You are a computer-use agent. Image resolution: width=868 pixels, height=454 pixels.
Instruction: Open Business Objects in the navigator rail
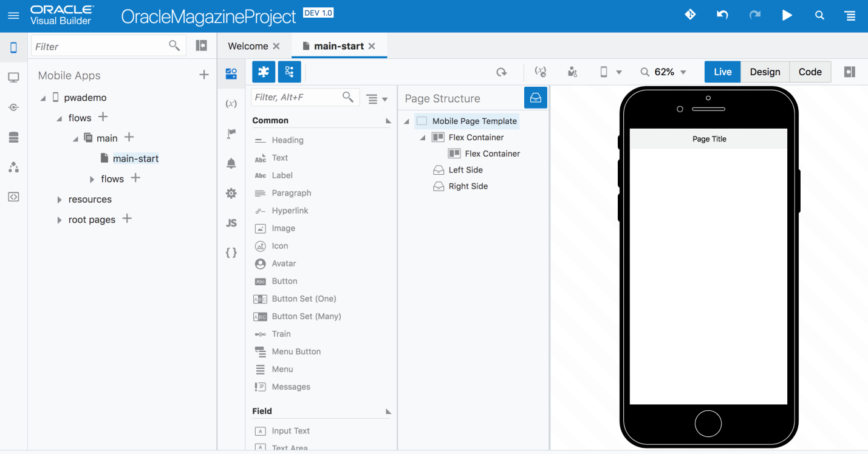(13, 137)
